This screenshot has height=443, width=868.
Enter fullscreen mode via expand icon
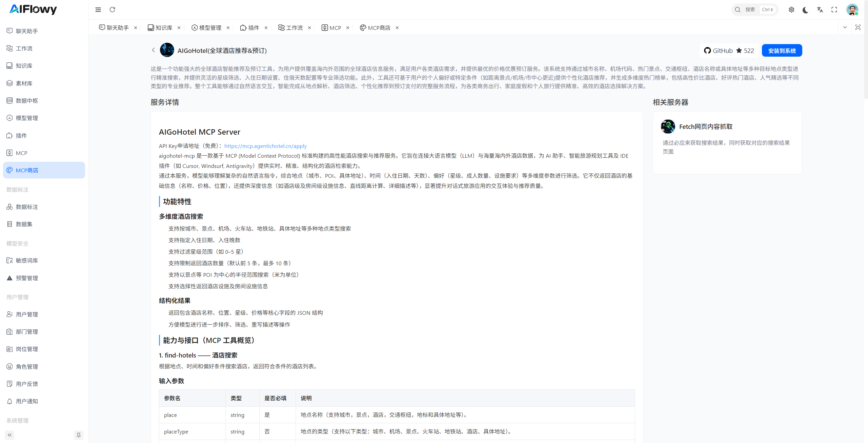(x=834, y=9)
